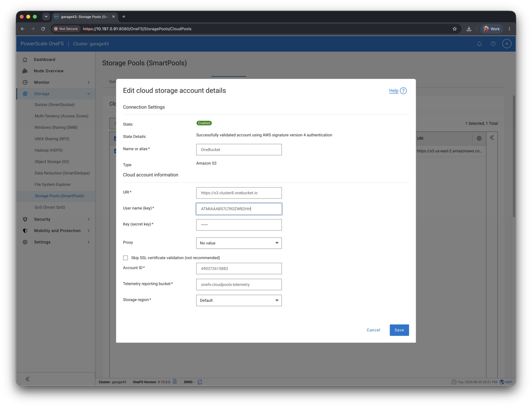Open File System Explorer

coord(53,185)
